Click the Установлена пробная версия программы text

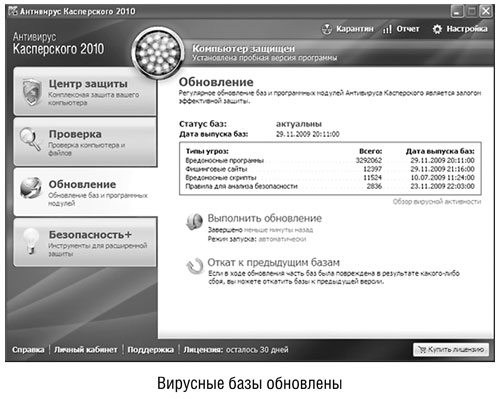pyautogui.click(x=264, y=58)
